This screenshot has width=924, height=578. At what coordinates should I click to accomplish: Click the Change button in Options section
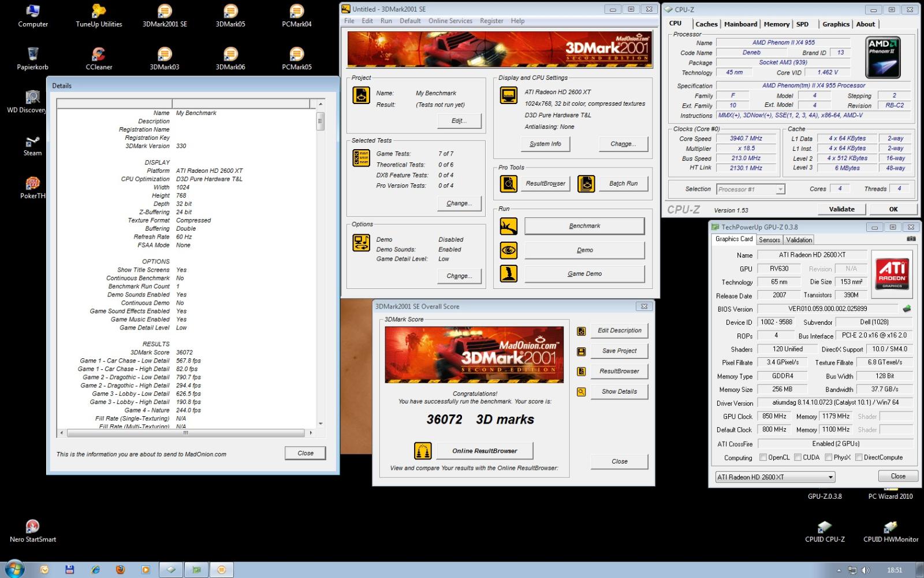coord(459,276)
